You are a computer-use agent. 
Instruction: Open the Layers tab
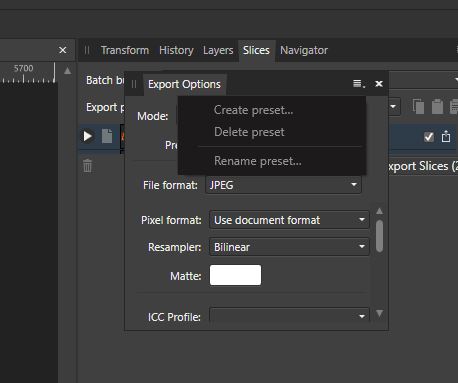click(218, 50)
